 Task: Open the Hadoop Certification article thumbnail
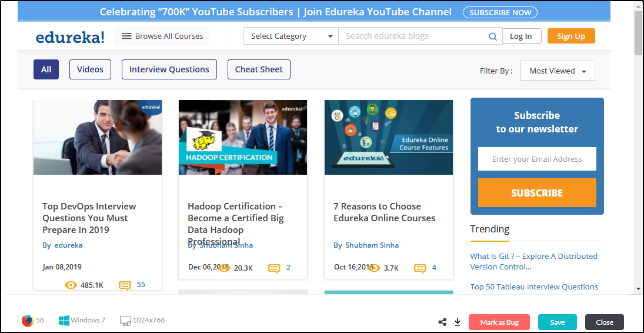point(242,137)
